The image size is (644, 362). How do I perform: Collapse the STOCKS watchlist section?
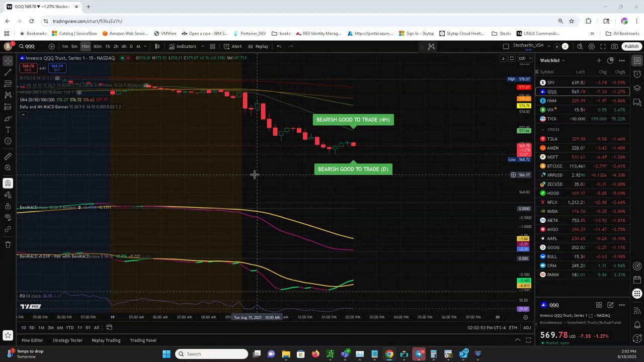click(x=542, y=129)
